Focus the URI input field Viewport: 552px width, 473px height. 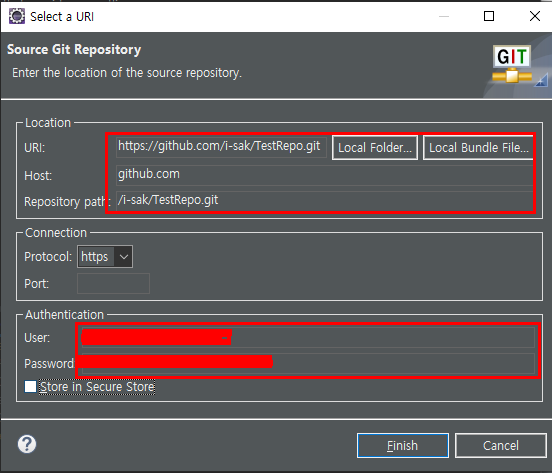pyautogui.click(x=221, y=147)
